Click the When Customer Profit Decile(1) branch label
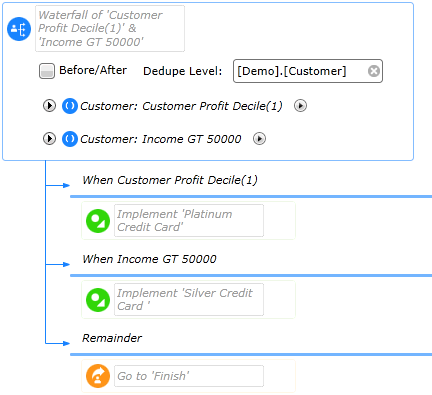Screen dimensions: 432x395 pos(170,180)
